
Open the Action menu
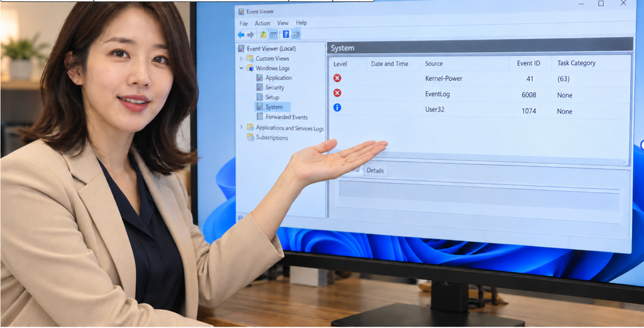point(262,23)
